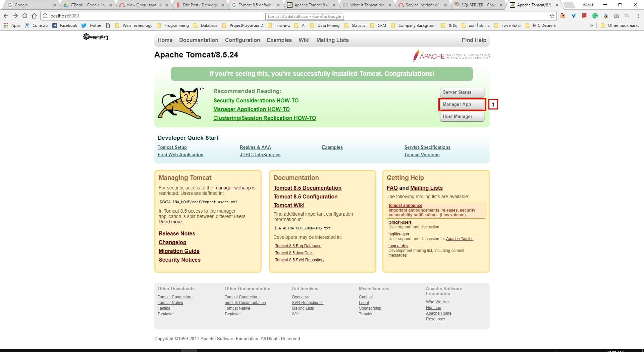The image size is (644, 352).
Task: Open the Database bookmark folder
Action: 205,26
